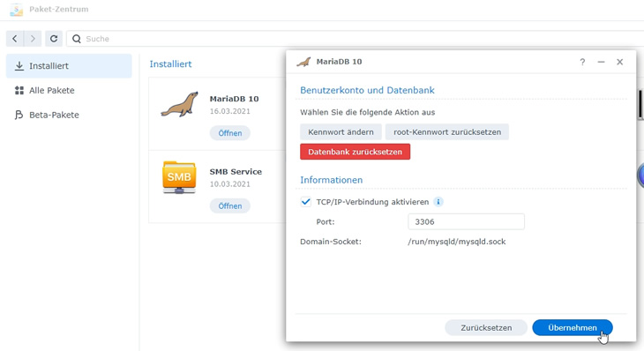Click the Informationen section heading
The width and height of the screenshot is (644, 351).
pyautogui.click(x=332, y=180)
